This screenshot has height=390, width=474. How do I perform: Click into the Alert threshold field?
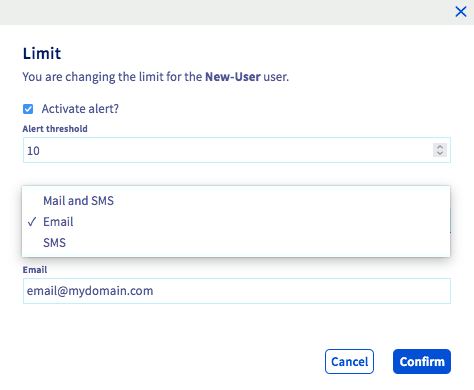click(x=237, y=150)
